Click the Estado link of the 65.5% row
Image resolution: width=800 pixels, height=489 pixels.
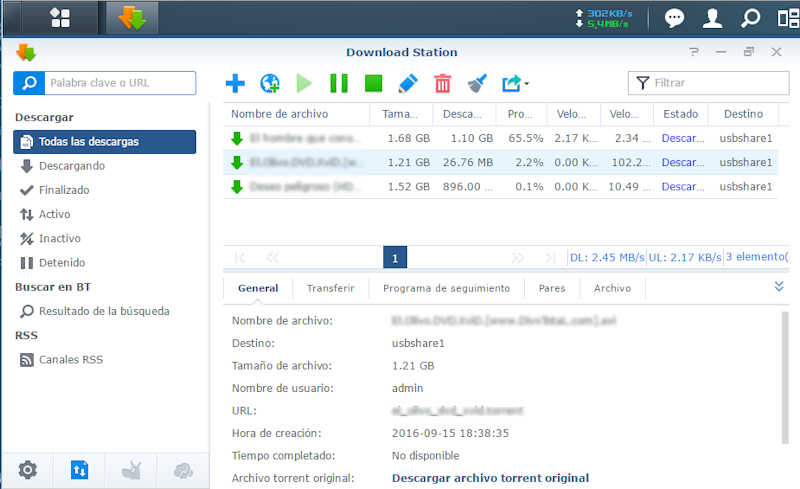pyautogui.click(x=683, y=138)
